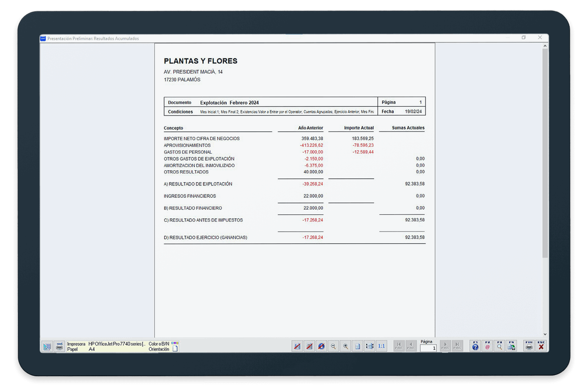588x388 pixels.
Task: Show the full page view
Action: [x=358, y=346]
